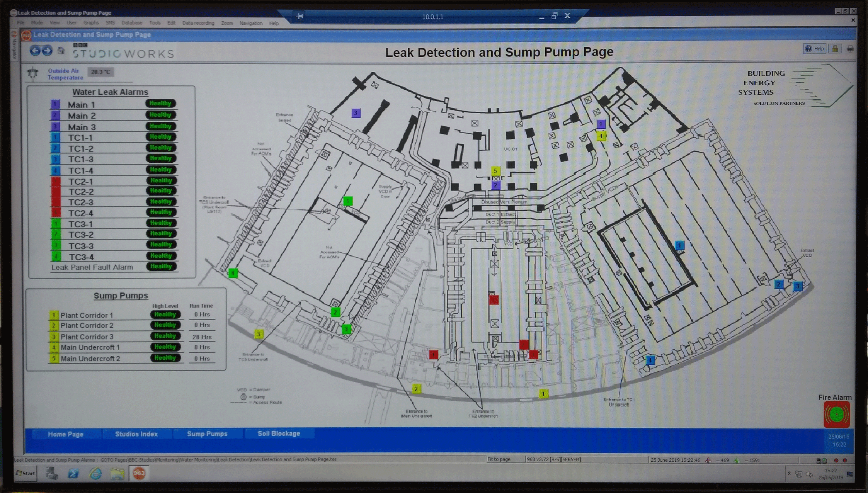Click purple Main 3 sensor marker on floorplan
Viewport: 868px width, 493px height.
tap(356, 113)
